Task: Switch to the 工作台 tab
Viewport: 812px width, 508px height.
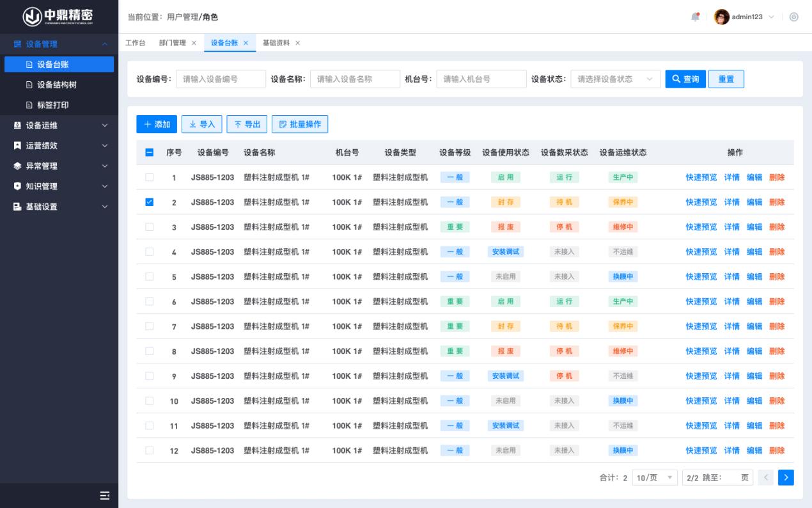Action: click(x=135, y=43)
